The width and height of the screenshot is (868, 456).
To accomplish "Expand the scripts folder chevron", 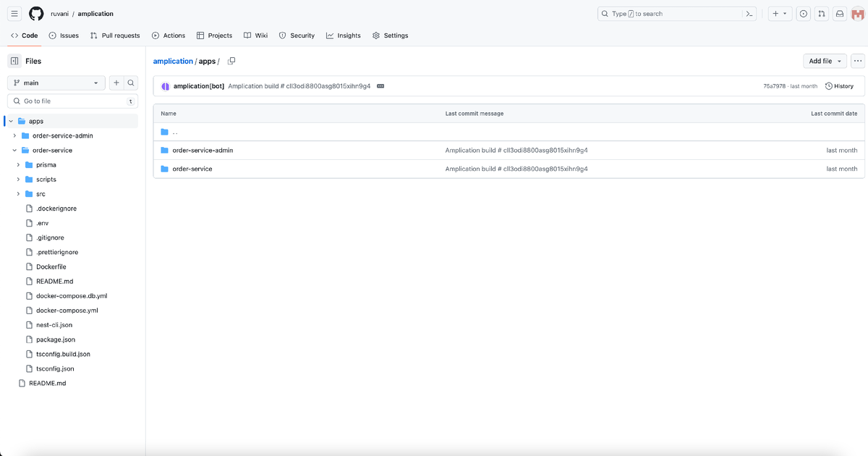I will point(19,179).
